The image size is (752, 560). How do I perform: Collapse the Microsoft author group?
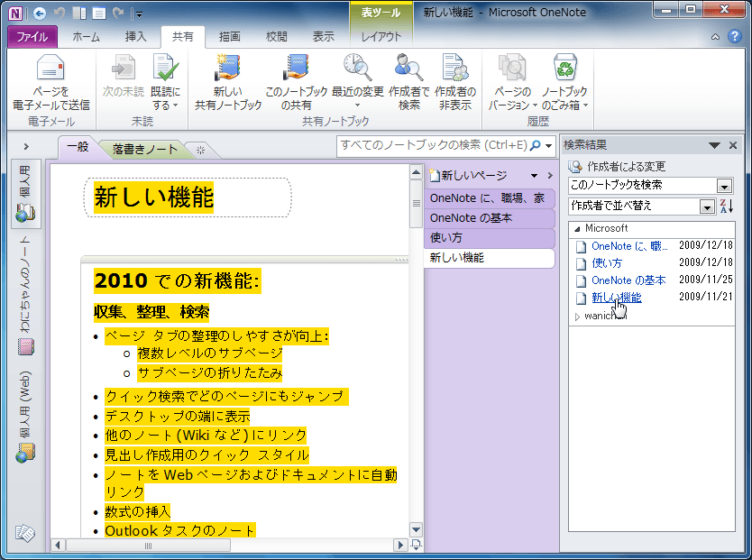coord(577,229)
